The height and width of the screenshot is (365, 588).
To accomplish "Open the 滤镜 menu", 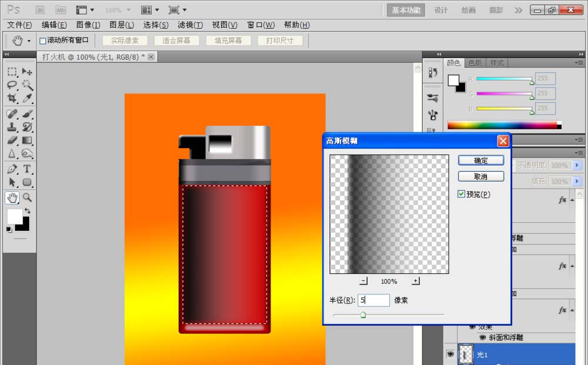I will point(191,25).
